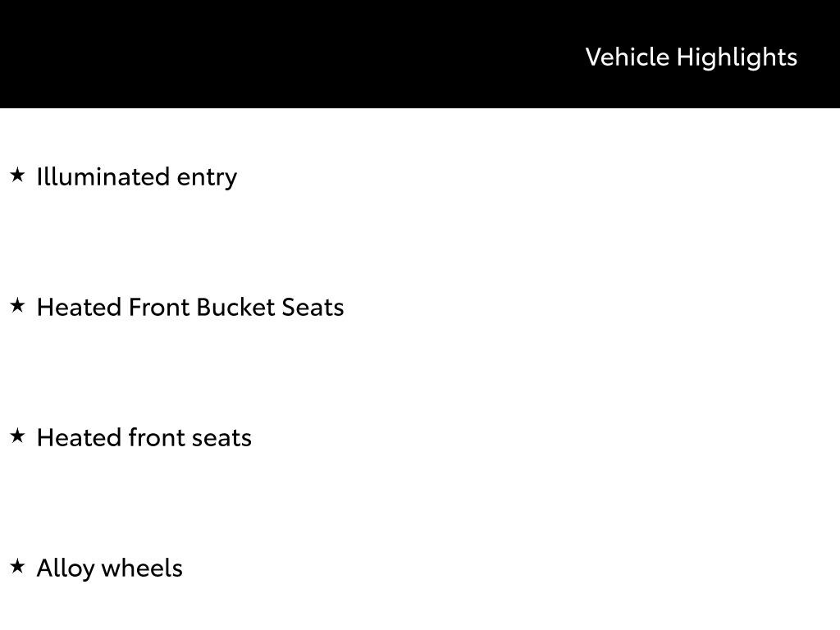This screenshot has width=840, height=630.
Task: Click the word Seats after Bucket
Action: 313,307
